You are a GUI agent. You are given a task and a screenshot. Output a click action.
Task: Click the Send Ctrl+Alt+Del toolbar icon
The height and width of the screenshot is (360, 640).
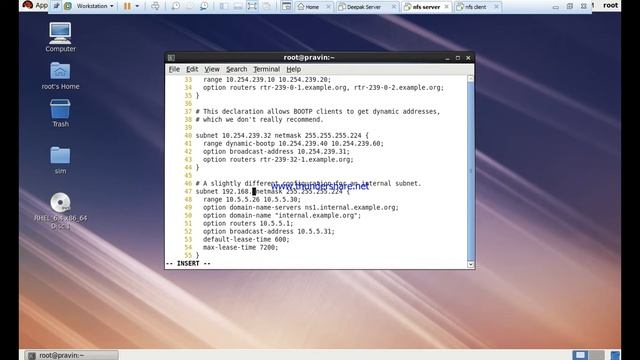[156, 6]
